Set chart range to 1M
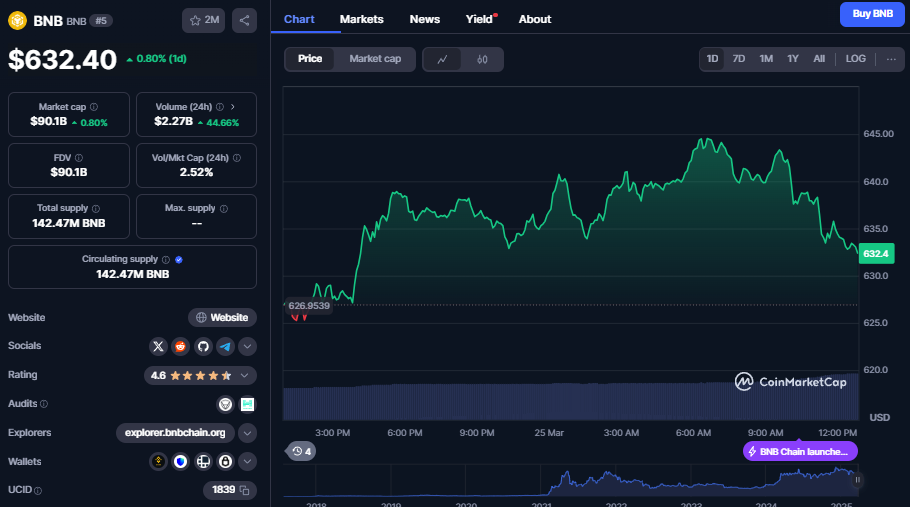The image size is (910, 507). point(766,59)
